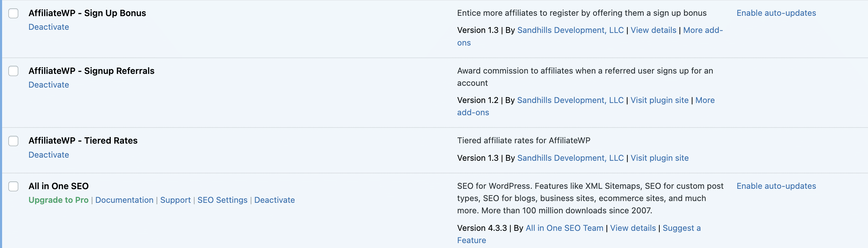Screen dimensions: 868x248
Task: Click the AffiliateWP - Sign Up Bonus plugin title
Action: 87,13
